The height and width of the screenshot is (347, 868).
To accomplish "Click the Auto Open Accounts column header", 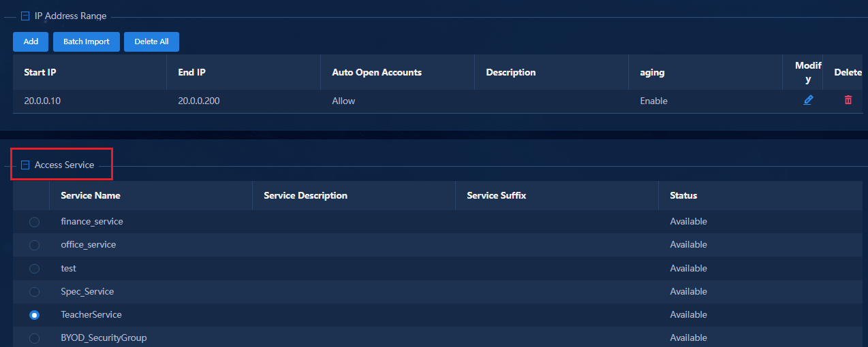I will pyautogui.click(x=377, y=72).
